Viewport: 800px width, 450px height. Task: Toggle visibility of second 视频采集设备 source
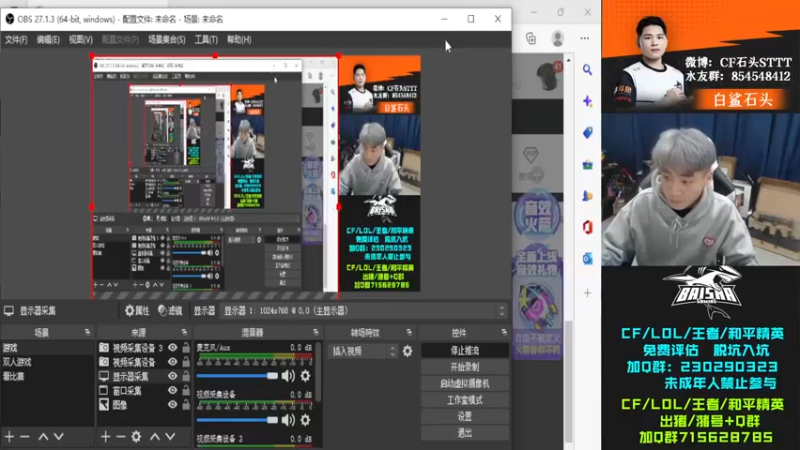[173, 362]
